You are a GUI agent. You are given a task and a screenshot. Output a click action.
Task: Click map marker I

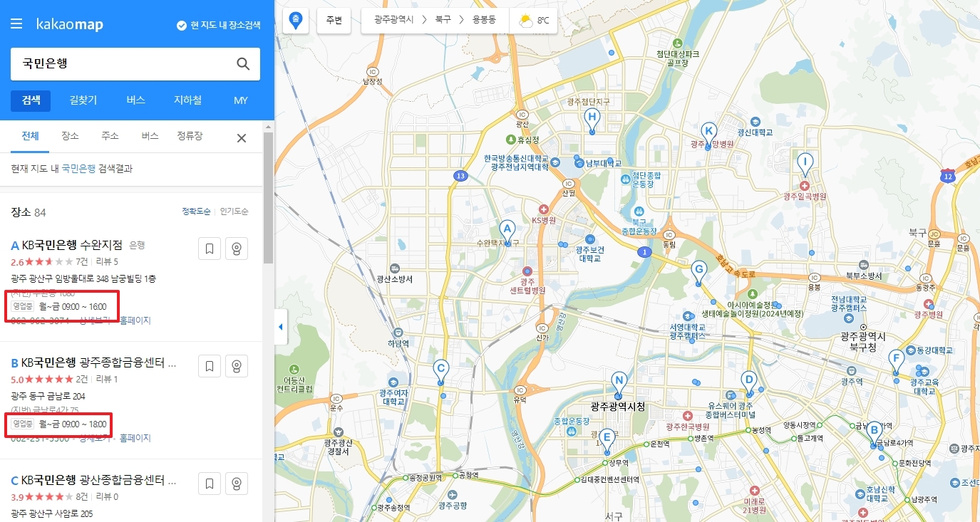click(805, 164)
